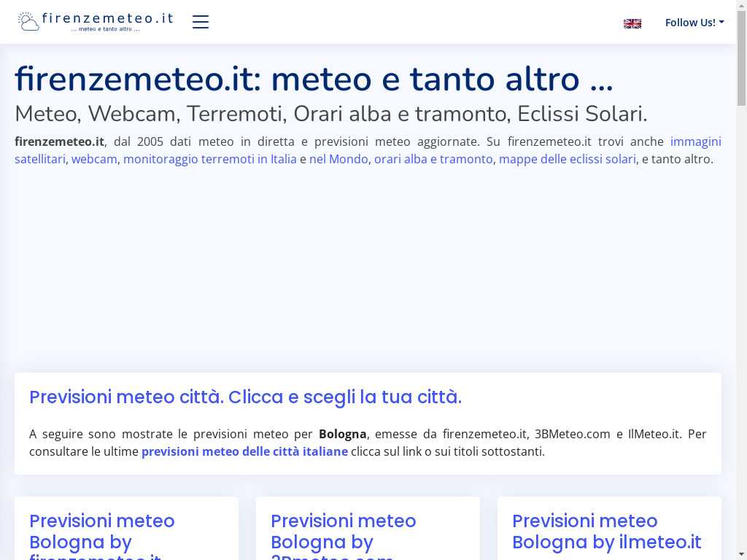Open Previsioni meteo Bologna by ilmeteo.it
The width and height of the screenshot is (747, 560).
606,532
